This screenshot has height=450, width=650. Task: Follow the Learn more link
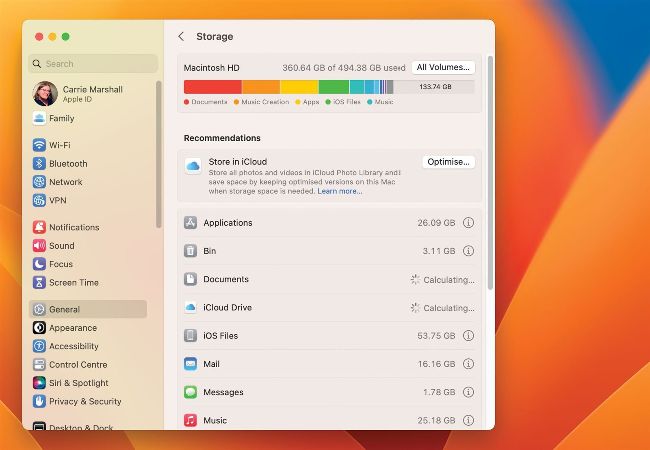[340, 191]
